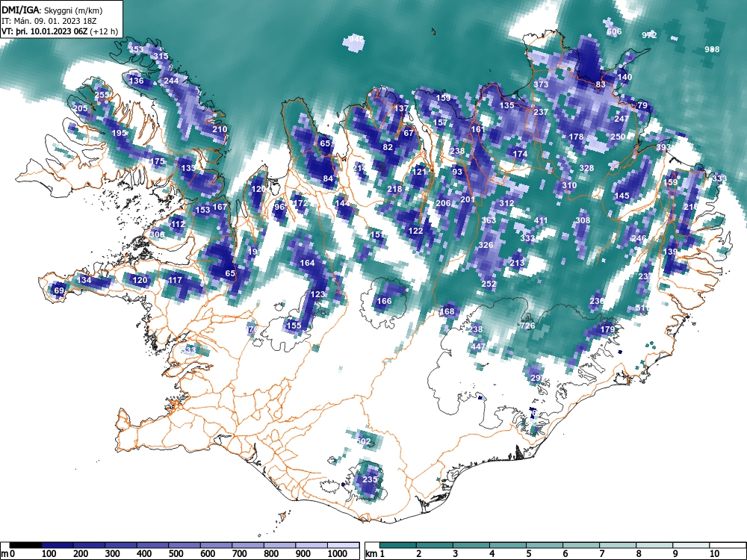This screenshot has height=560, width=747.
Task: Click the visibility value "117"
Action: (x=175, y=280)
